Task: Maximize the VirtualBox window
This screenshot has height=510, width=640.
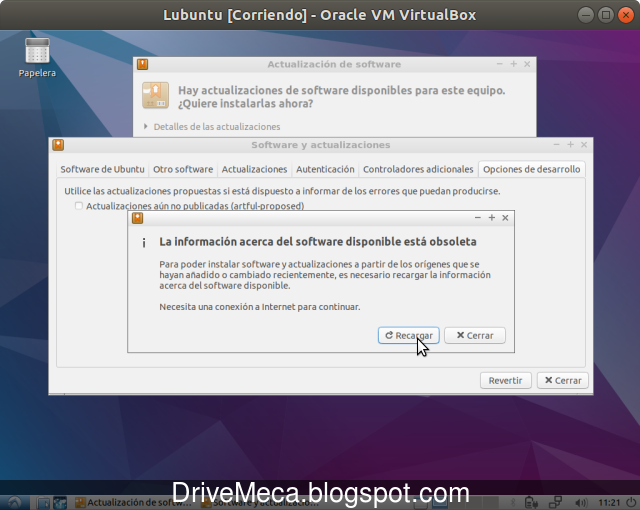Action: tap(606, 15)
